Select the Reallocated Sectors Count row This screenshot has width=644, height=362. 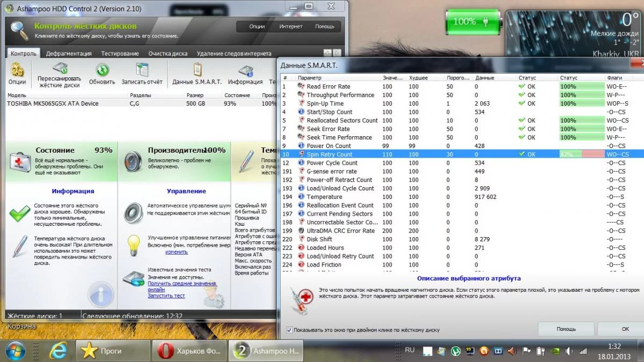pos(462,121)
